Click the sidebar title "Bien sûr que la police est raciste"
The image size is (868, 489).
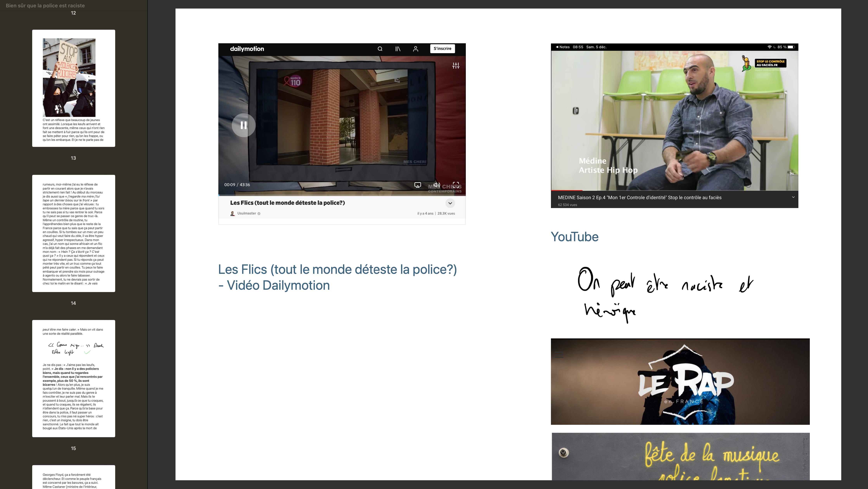(x=45, y=5)
